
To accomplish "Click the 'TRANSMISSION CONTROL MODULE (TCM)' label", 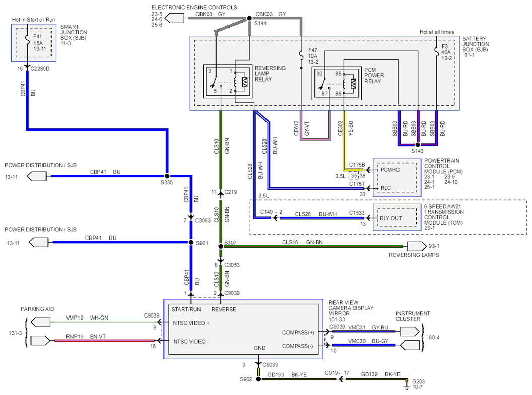I will coord(444,217).
